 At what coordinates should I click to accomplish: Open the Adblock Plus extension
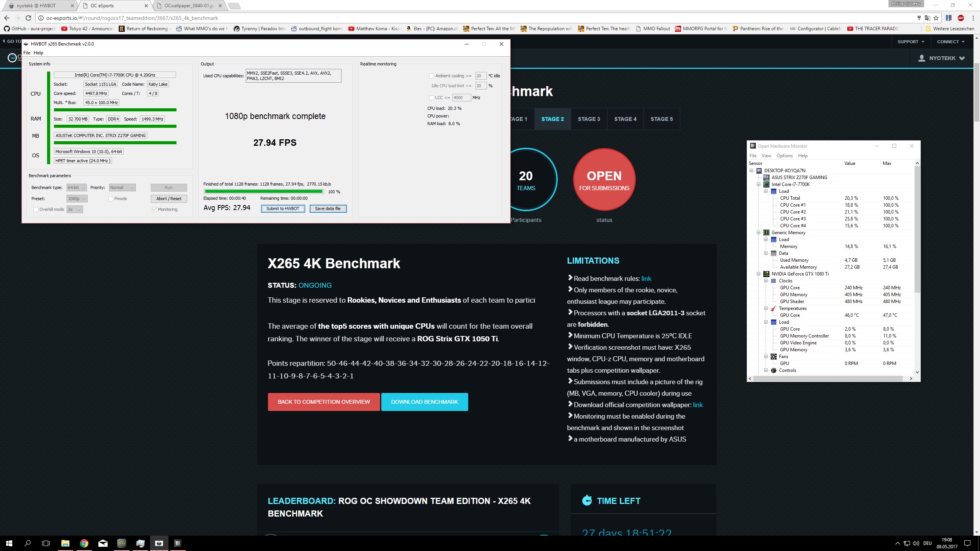tap(960, 18)
